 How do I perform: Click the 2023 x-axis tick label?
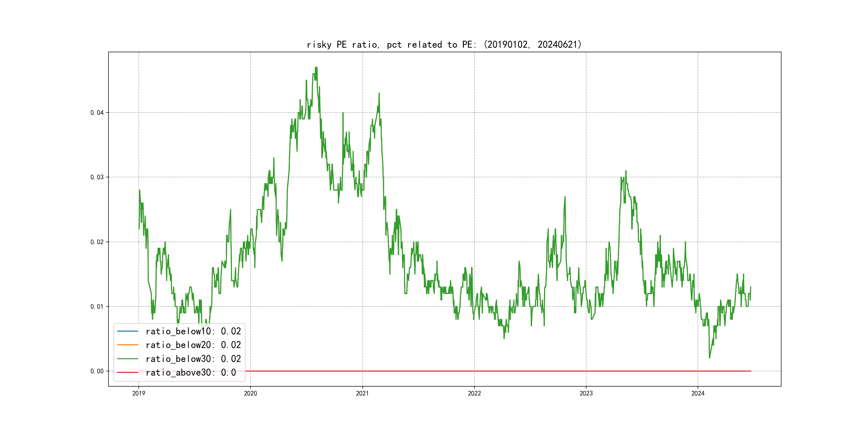tap(586, 393)
